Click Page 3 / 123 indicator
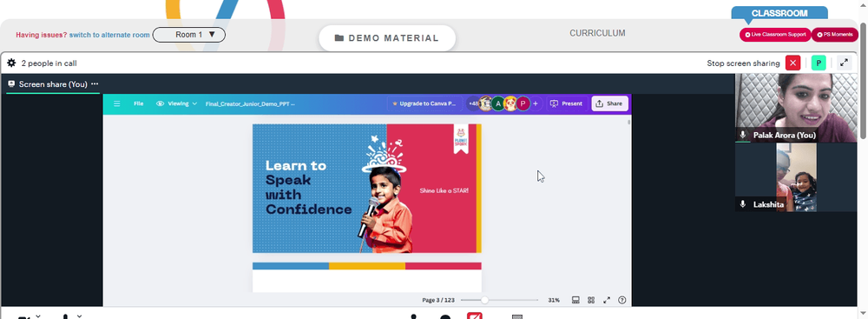Screen dimensions: 868x319 click(437, 300)
